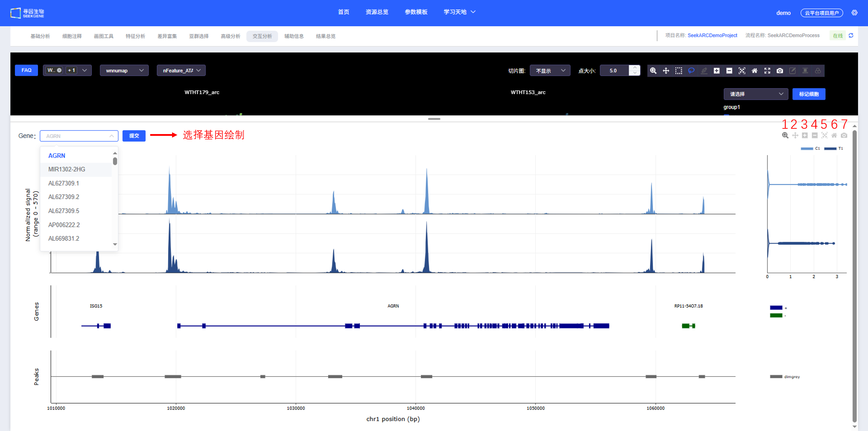
Task: Click the FAQ button
Action: pyautogui.click(x=26, y=70)
